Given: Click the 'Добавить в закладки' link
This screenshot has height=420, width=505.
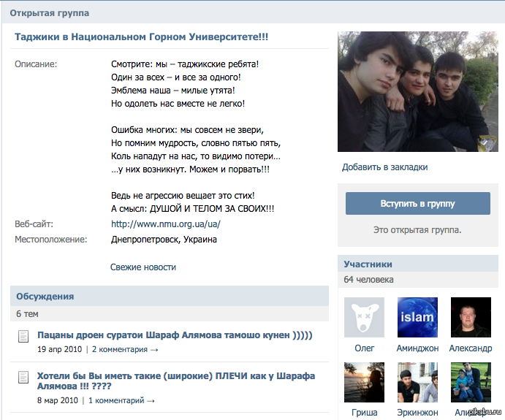Looking at the screenshot, I should tap(384, 167).
